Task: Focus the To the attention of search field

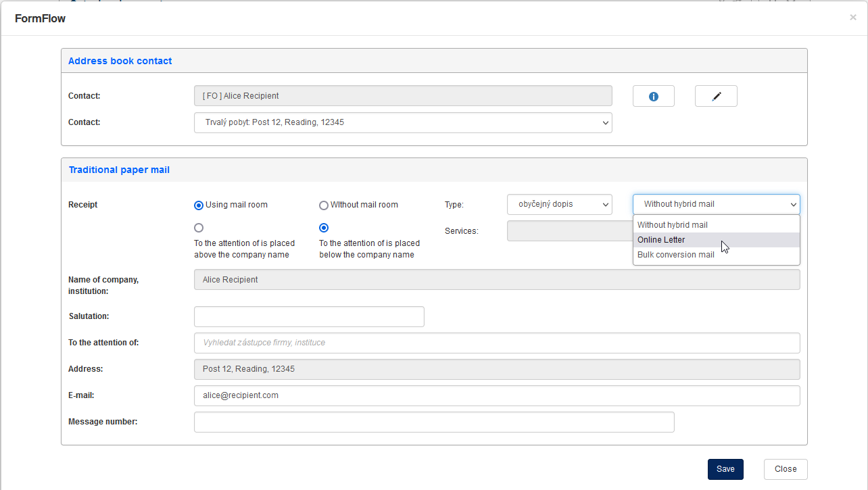Action: [x=497, y=343]
